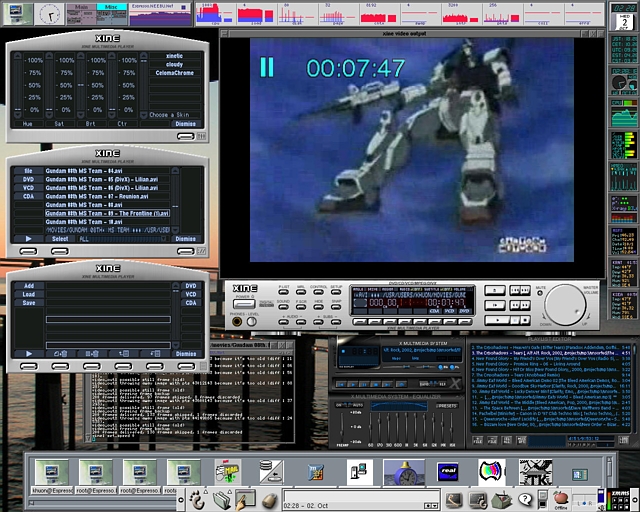Click XMMS pause button
The height and width of the screenshot is (512, 640).
365,384
